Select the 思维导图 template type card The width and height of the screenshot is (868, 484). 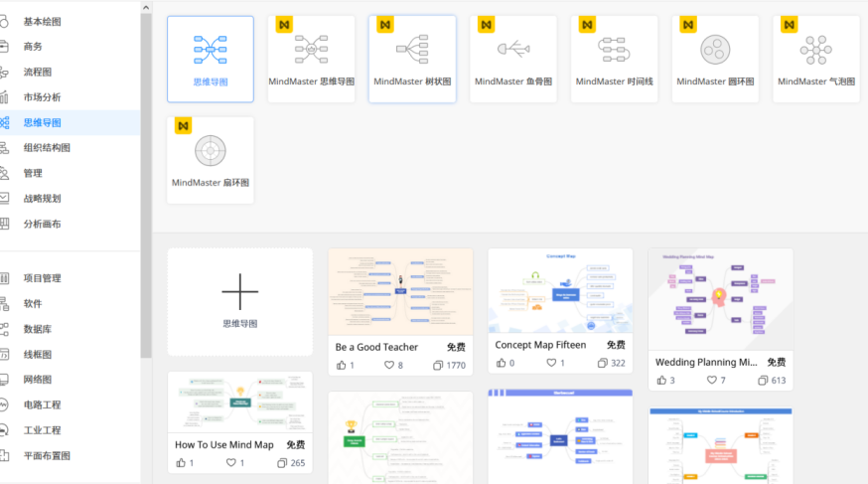tap(211, 59)
